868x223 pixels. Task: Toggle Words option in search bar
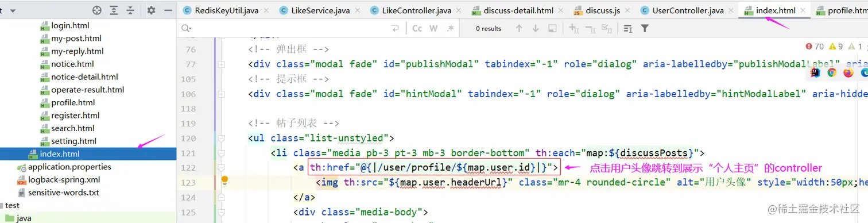433,28
